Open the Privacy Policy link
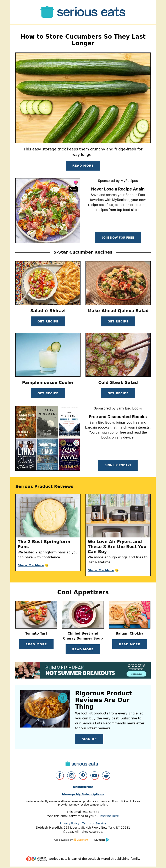This screenshot has width=166, height=868. [x=70, y=823]
